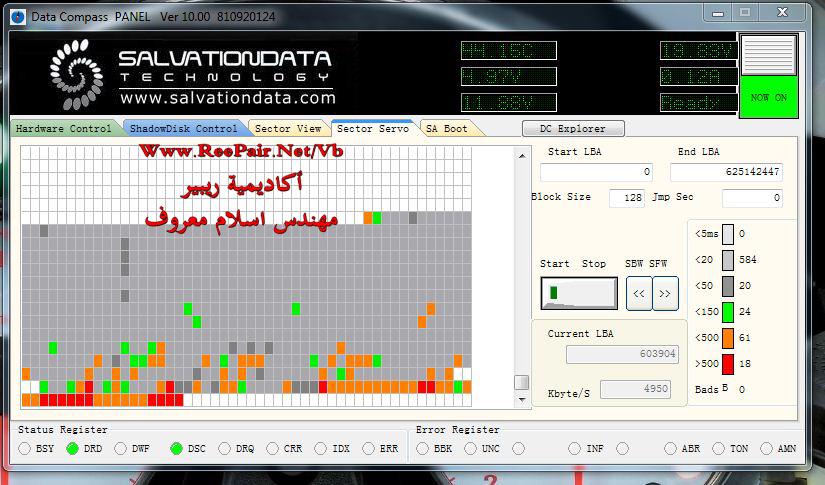Click the Start/Stop scan switch
Screen dimensions: 825x485
pos(579,293)
